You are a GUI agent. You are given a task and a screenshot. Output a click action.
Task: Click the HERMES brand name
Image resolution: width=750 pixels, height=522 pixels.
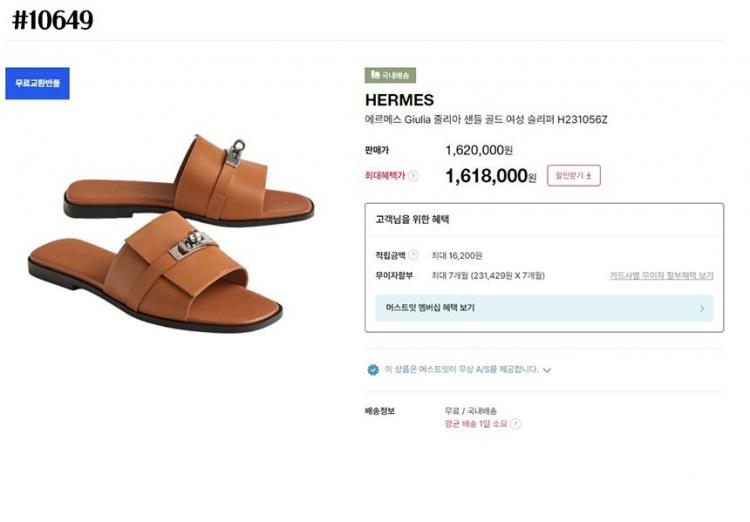(399, 100)
